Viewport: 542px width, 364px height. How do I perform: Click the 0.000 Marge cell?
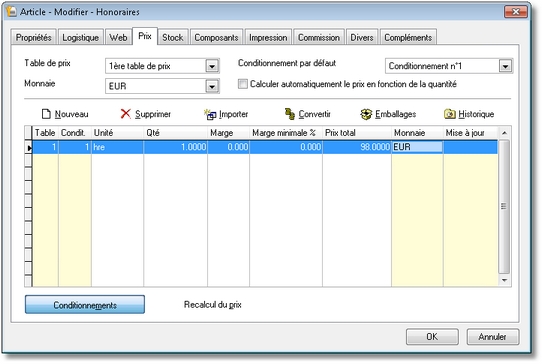pyautogui.click(x=228, y=147)
